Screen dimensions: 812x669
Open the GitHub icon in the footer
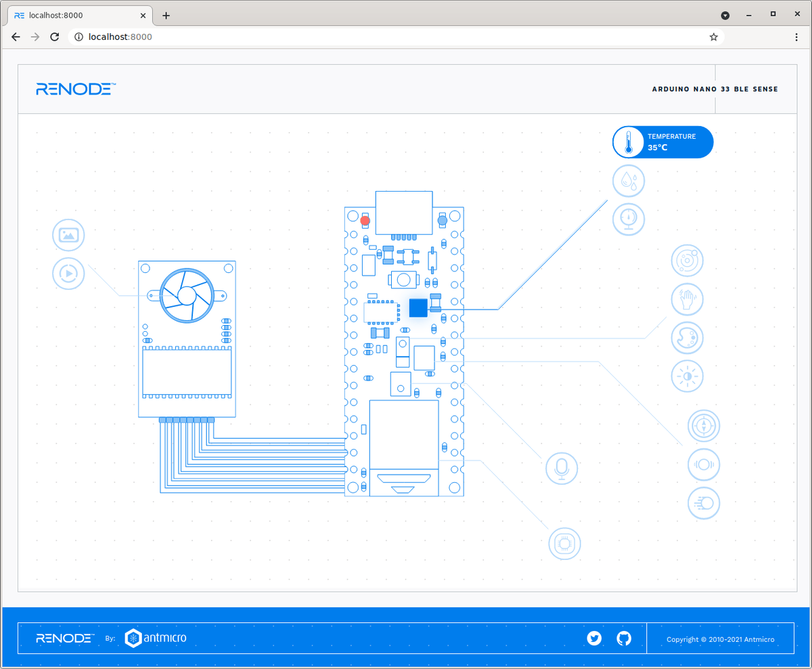[x=623, y=638]
